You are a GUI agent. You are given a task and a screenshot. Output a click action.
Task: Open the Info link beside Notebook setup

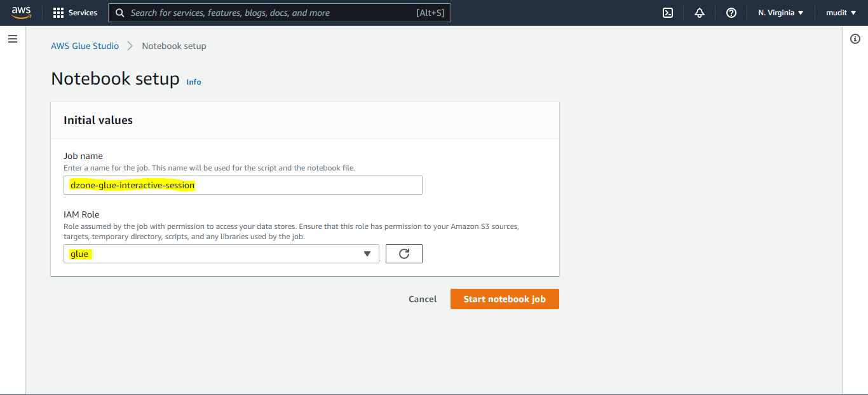(x=194, y=82)
